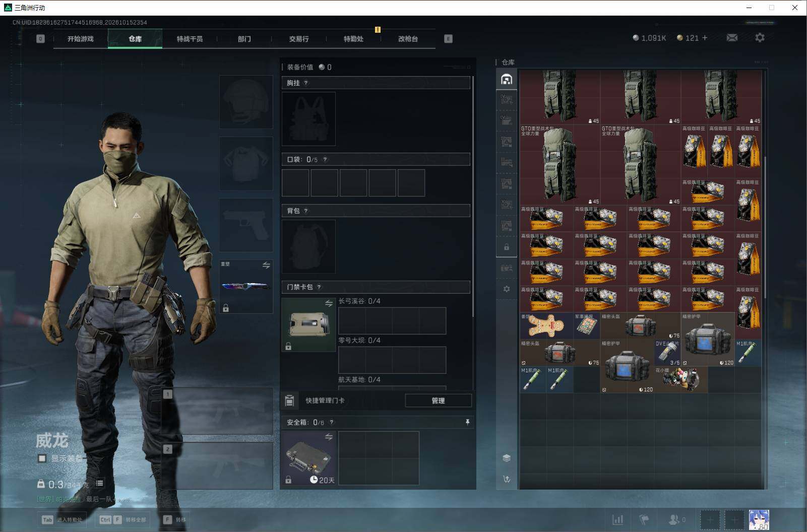The image size is (807, 532).
Task: Open the warehouse sidebar gear settings
Action: (507, 289)
